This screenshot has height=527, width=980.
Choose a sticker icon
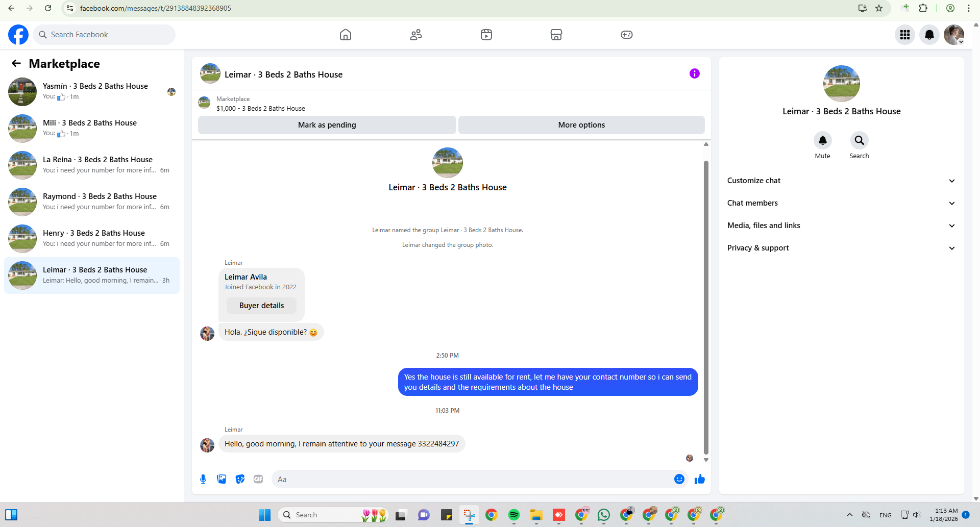pyautogui.click(x=240, y=479)
